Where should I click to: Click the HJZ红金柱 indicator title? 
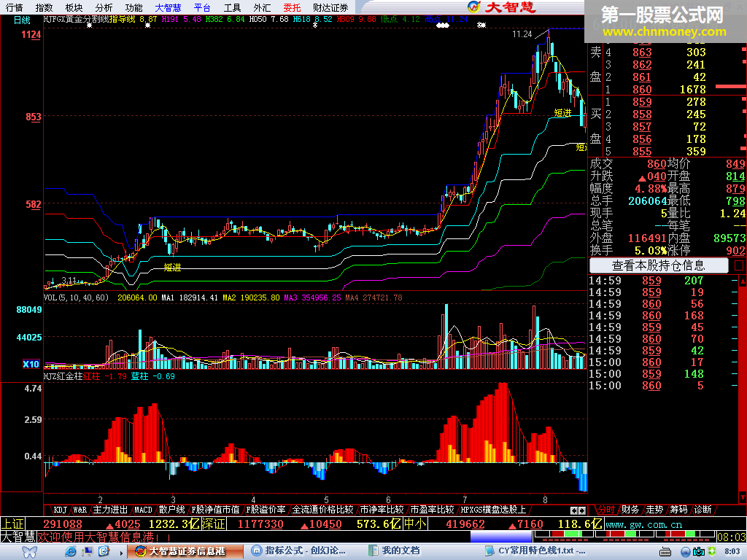(x=63, y=376)
